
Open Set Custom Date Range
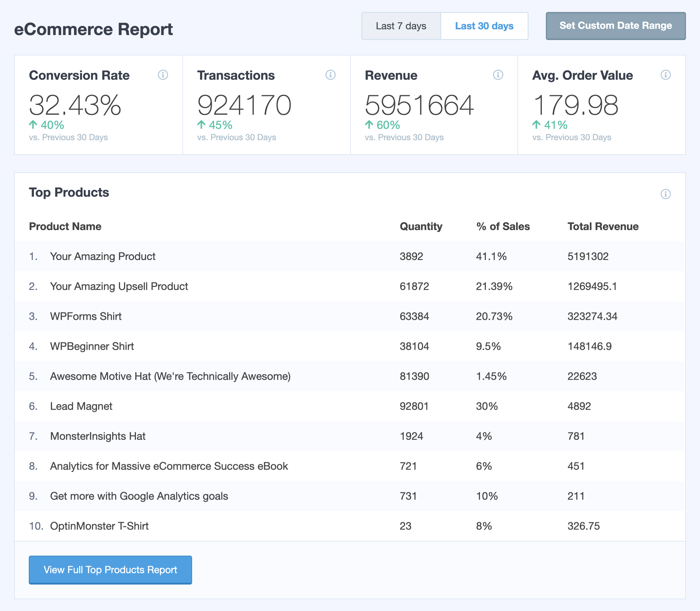pos(616,25)
